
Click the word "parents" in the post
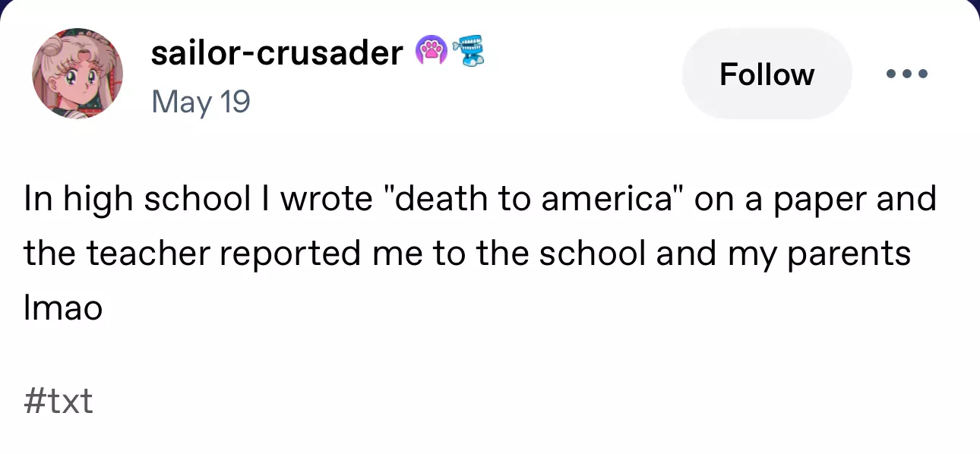coord(849,254)
